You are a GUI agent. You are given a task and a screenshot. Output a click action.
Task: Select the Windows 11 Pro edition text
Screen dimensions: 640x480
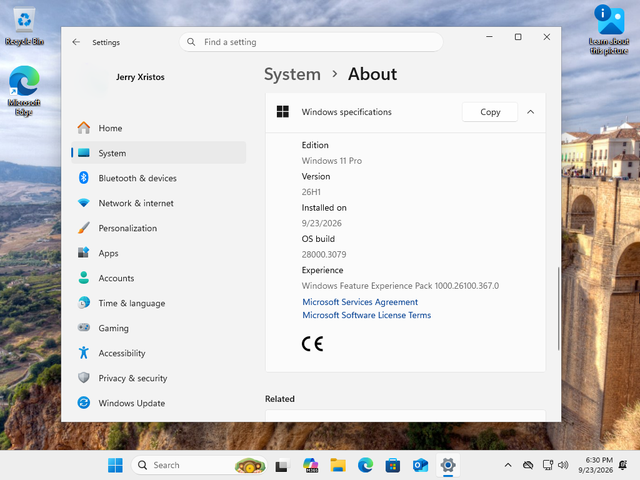pos(331,161)
